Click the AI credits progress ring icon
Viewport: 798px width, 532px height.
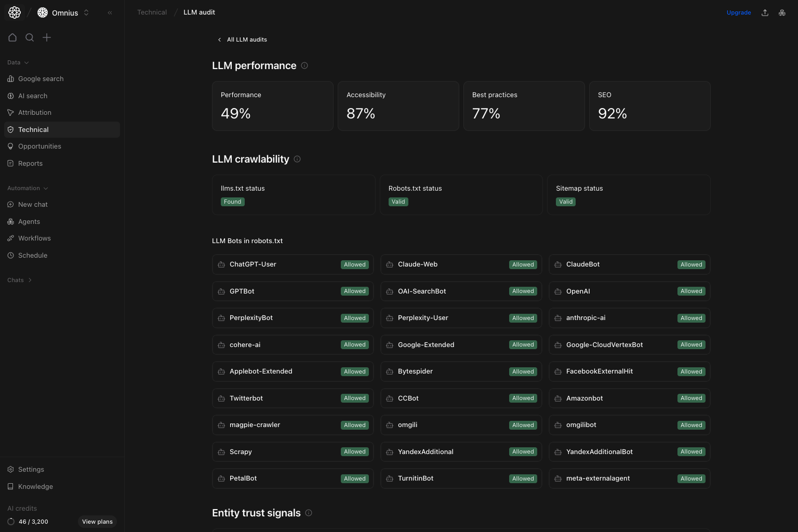[x=11, y=522]
